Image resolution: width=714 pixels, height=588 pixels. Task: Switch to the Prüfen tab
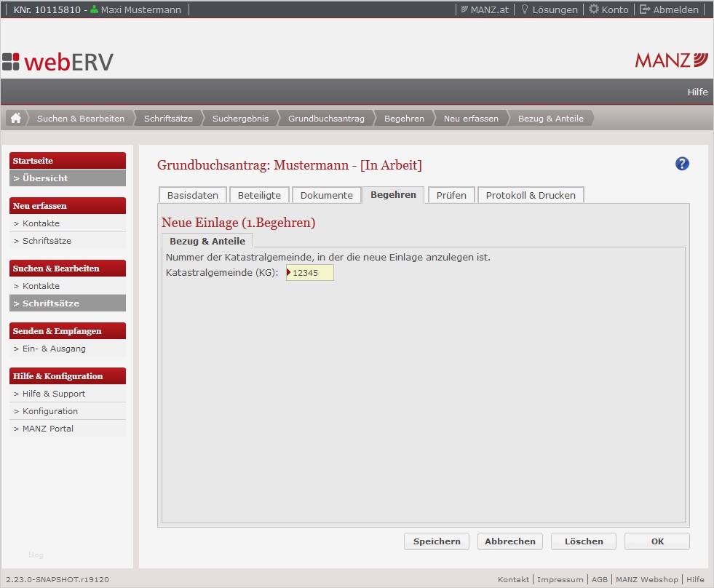451,195
